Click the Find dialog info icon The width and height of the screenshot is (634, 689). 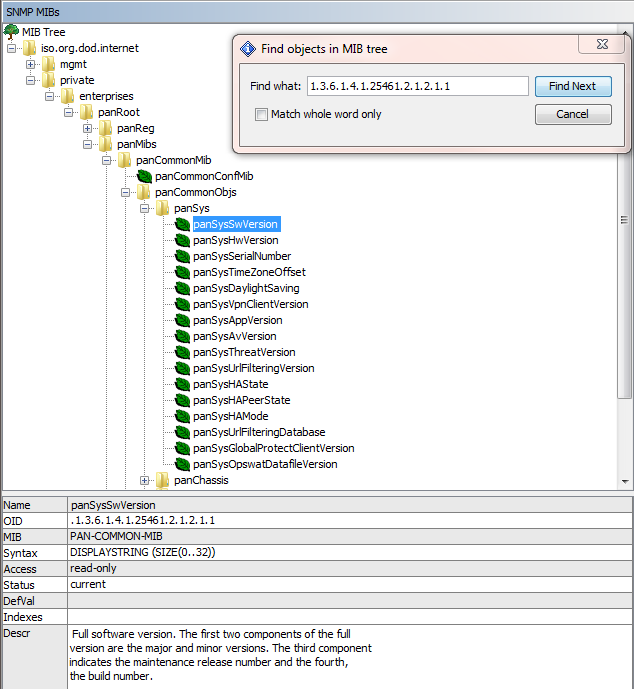point(248,49)
